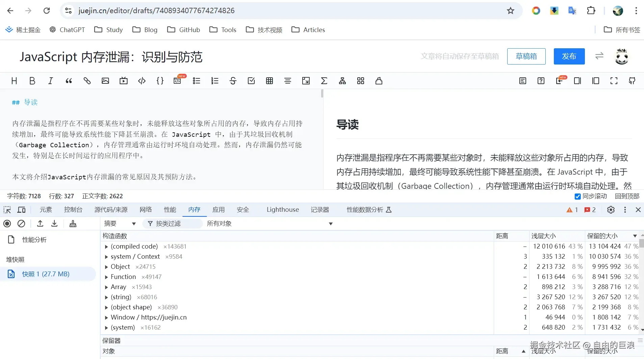Viewport: 644px width, 359px height.
Task: Expand the Object constructor row
Action: tap(106, 267)
